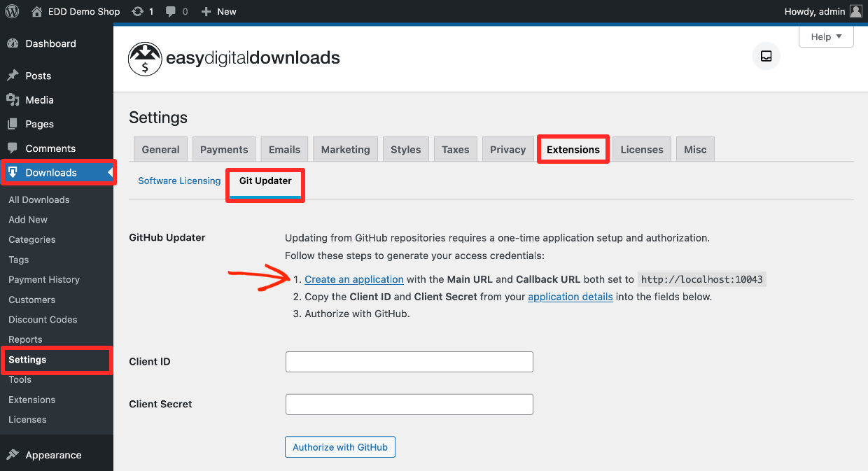Select the Extensions settings tab

tap(573, 149)
